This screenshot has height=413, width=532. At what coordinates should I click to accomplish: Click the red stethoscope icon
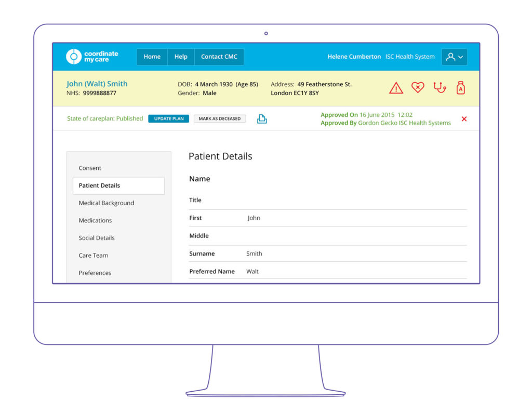(x=440, y=88)
